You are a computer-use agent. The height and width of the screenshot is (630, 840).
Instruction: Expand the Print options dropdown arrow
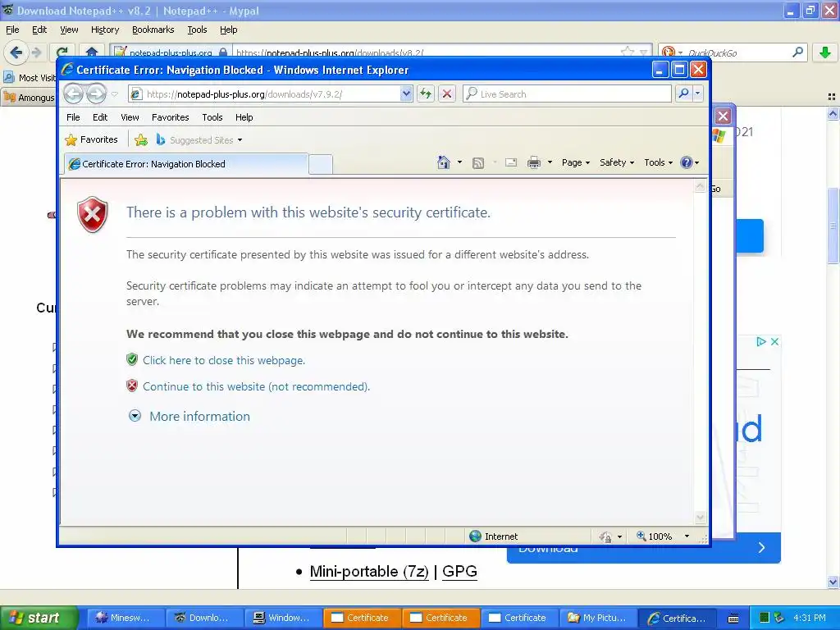click(550, 162)
